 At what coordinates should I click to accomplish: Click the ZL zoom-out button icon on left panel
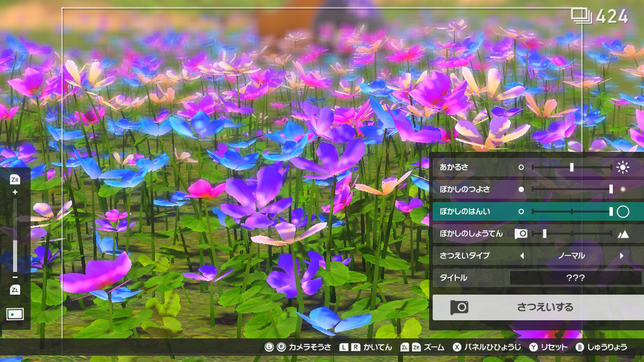coord(15,290)
